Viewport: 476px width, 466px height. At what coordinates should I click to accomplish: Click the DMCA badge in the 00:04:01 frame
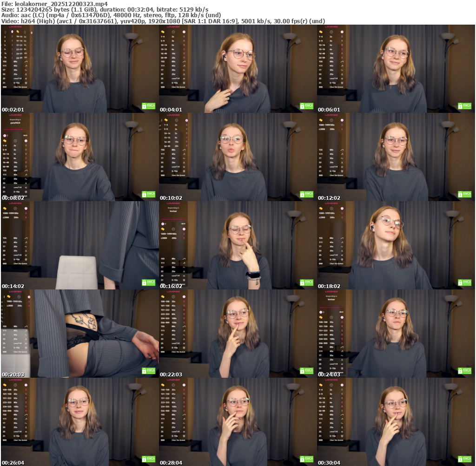(307, 106)
